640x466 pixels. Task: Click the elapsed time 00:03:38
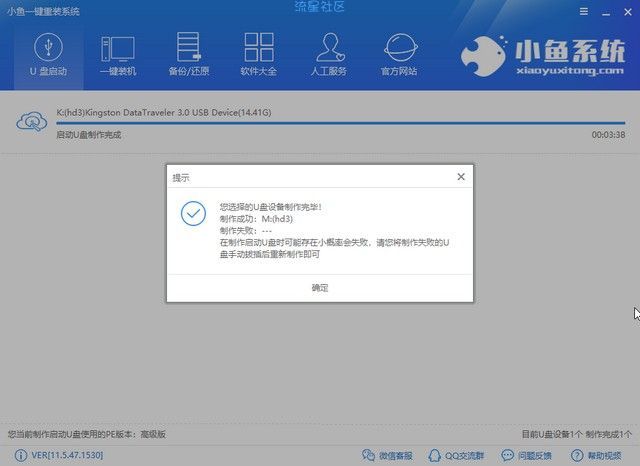point(608,135)
